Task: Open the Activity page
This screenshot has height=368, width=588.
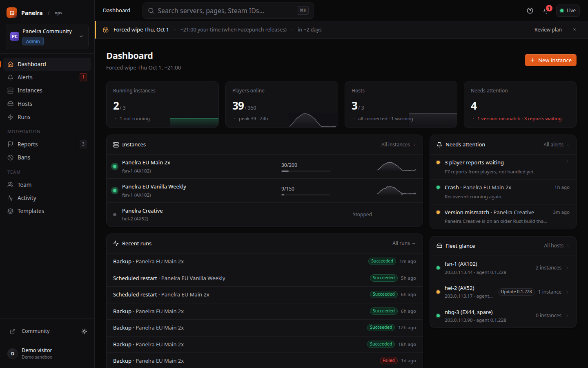Action: pos(47,198)
